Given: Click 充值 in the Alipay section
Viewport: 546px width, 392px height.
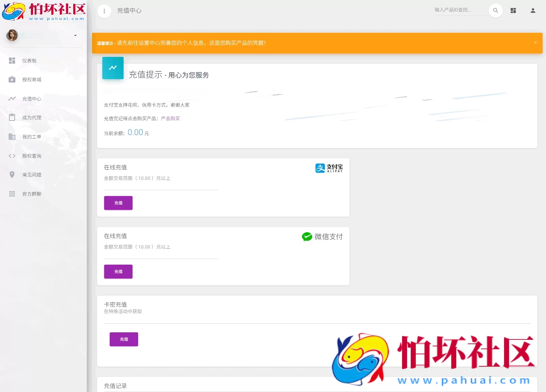Looking at the screenshot, I should 118,203.
